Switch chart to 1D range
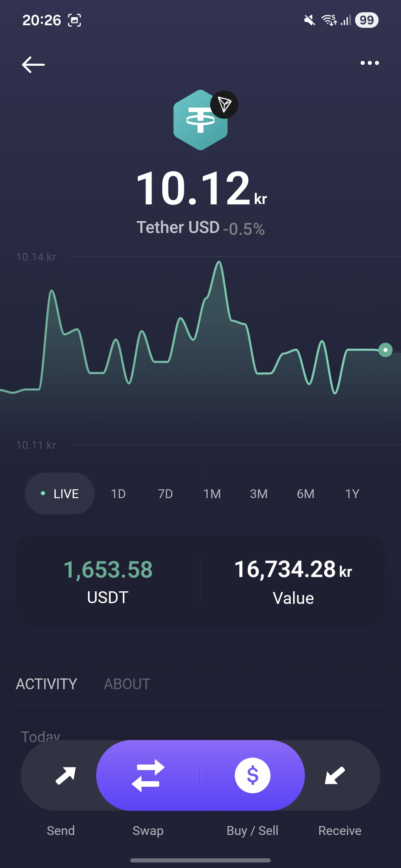401x868 pixels. [x=118, y=494]
